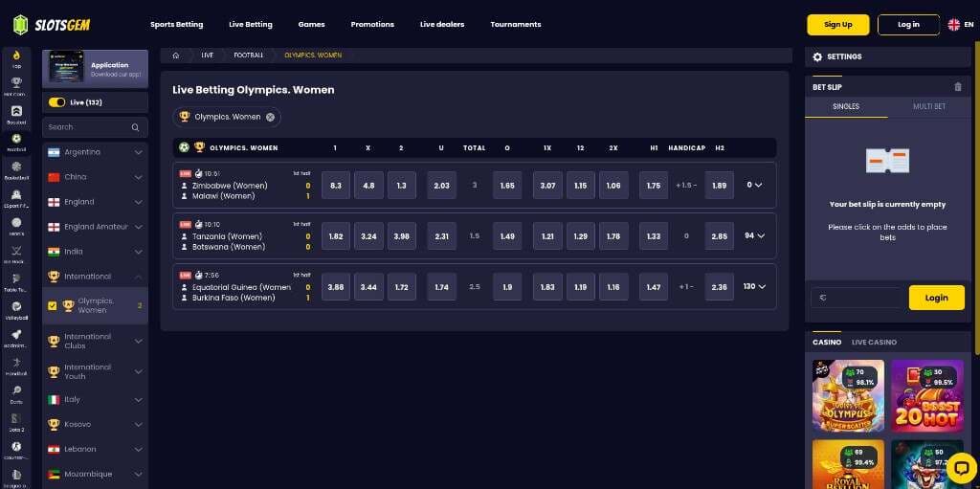Viewport: 980px width, 489px height.
Task: Expand the England league list
Action: [x=138, y=202]
